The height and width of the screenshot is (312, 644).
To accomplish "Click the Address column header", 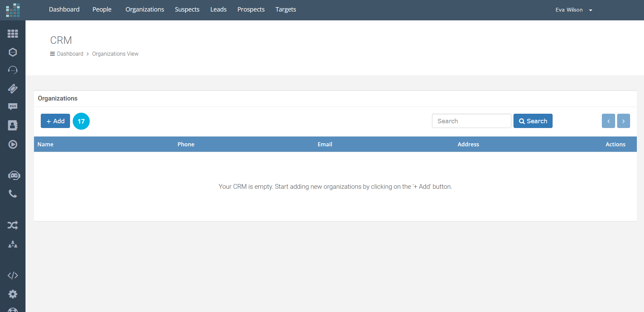I will pos(468,144).
